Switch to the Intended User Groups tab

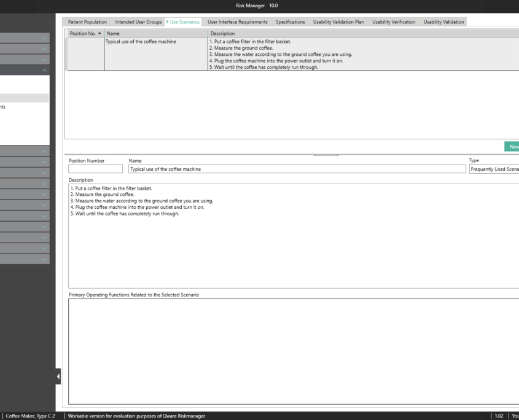coord(138,22)
